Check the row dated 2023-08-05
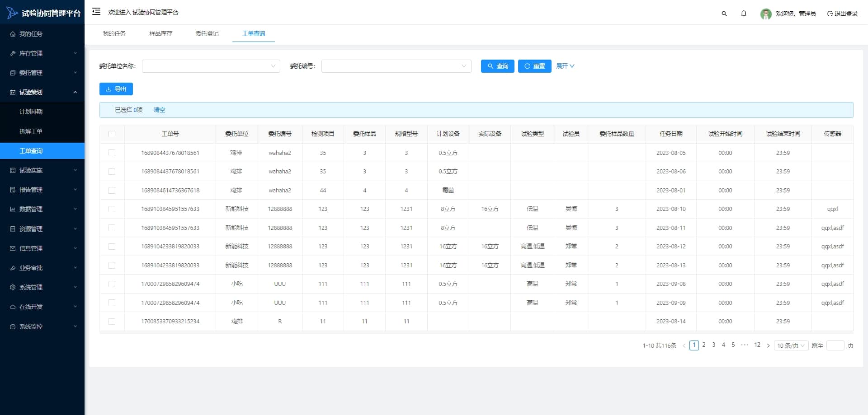The height and width of the screenshot is (415, 868). coord(112,153)
